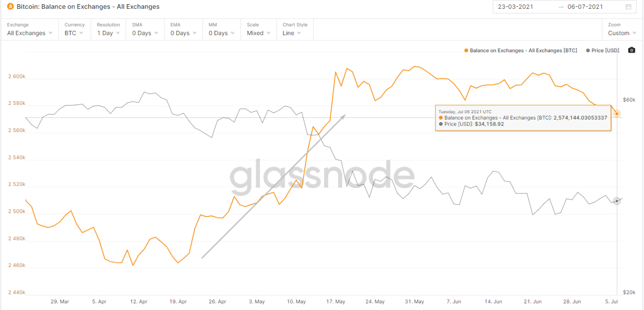Open the SMA 0 Days selector
Viewport: 644px width, 310px height.
(x=145, y=33)
